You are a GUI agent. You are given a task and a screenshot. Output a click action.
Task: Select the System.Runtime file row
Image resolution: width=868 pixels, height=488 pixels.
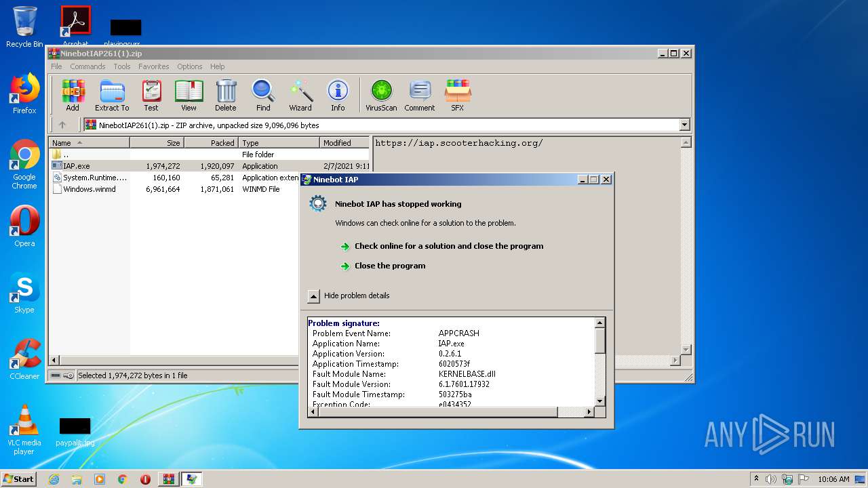click(175, 178)
